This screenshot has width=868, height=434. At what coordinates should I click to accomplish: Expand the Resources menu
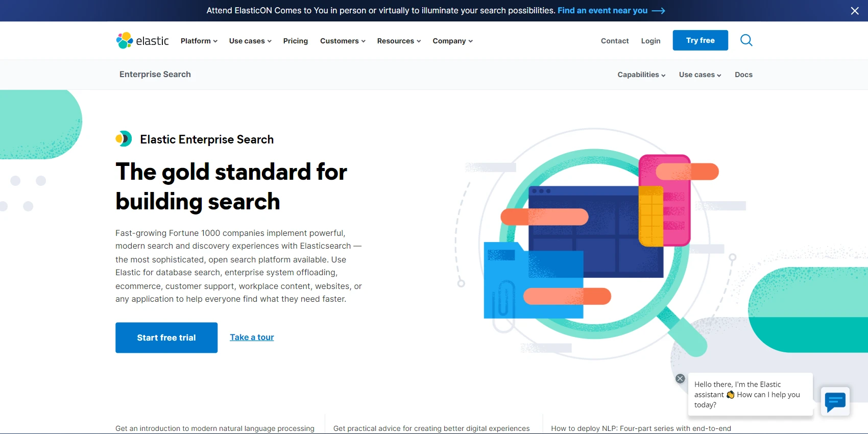[x=399, y=41]
